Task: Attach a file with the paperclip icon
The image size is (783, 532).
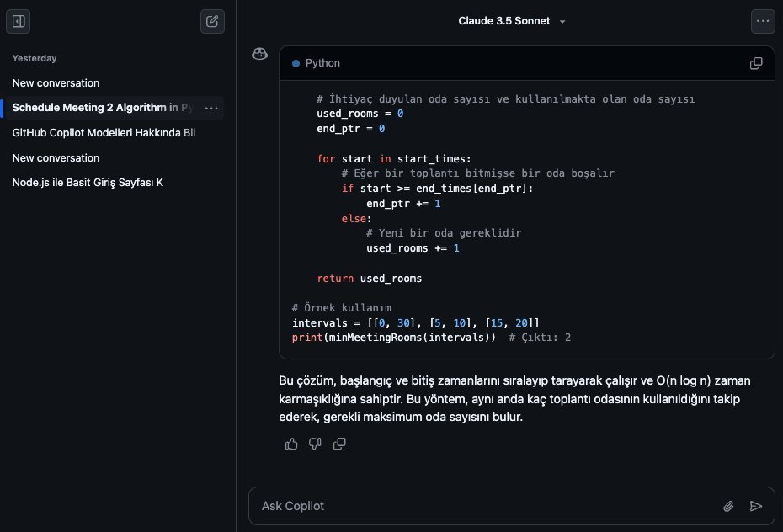Action: pos(729,506)
